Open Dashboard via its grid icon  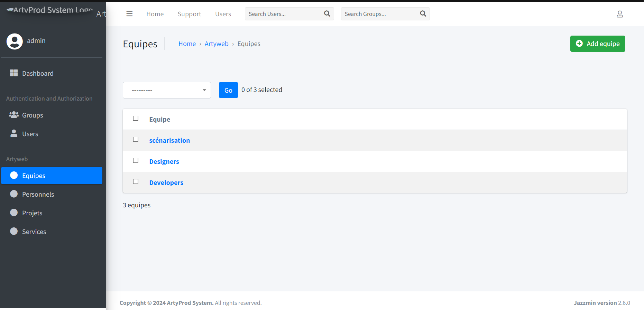coord(14,73)
